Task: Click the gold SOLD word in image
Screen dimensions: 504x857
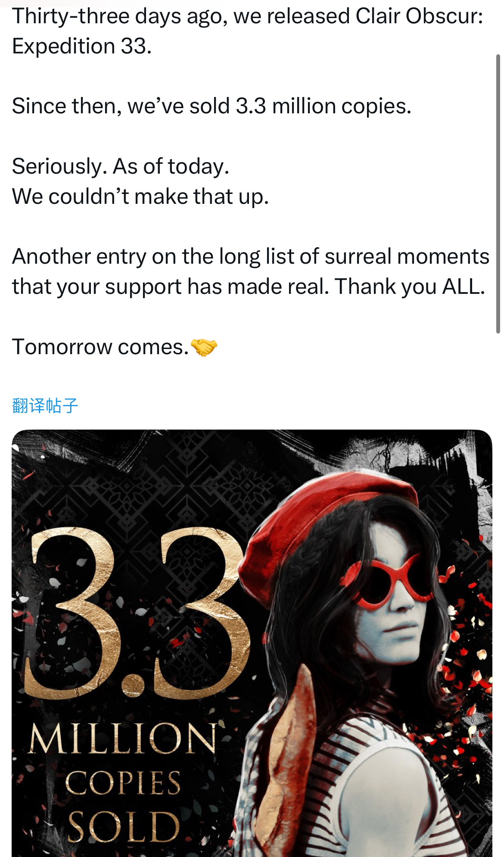Action: coord(123,826)
